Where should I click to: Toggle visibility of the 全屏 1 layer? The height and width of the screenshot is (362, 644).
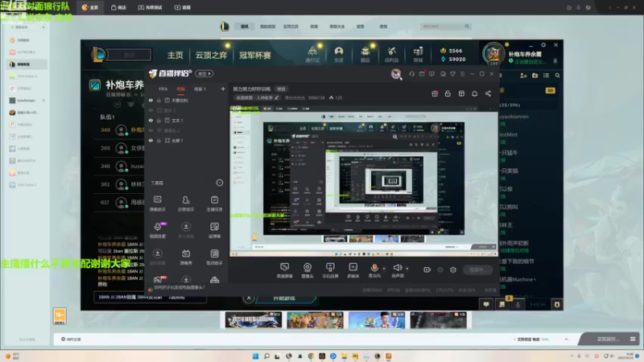151,140
